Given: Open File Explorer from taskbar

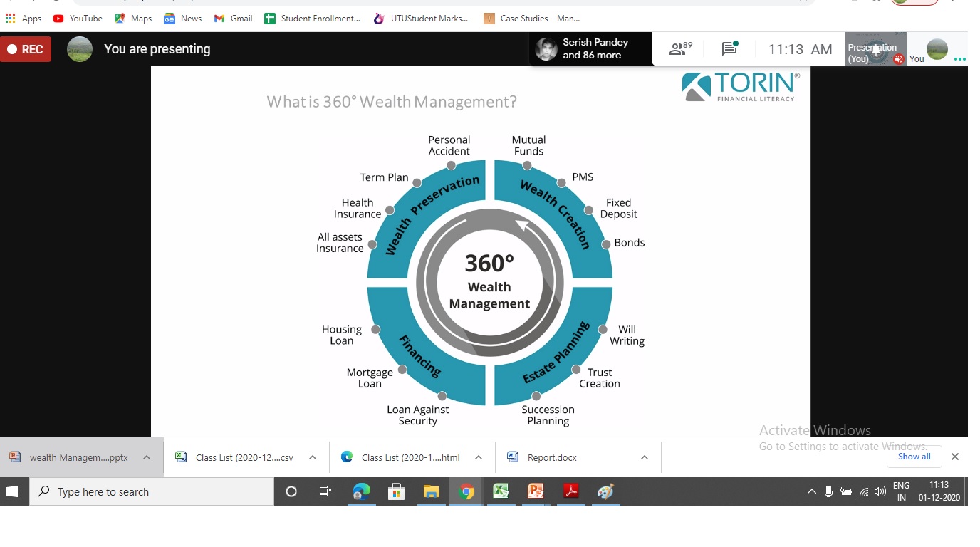Looking at the screenshot, I should click(432, 491).
